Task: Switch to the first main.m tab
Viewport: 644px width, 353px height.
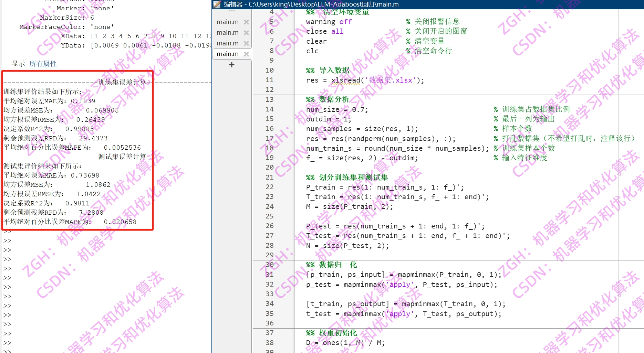Action: coord(227,22)
